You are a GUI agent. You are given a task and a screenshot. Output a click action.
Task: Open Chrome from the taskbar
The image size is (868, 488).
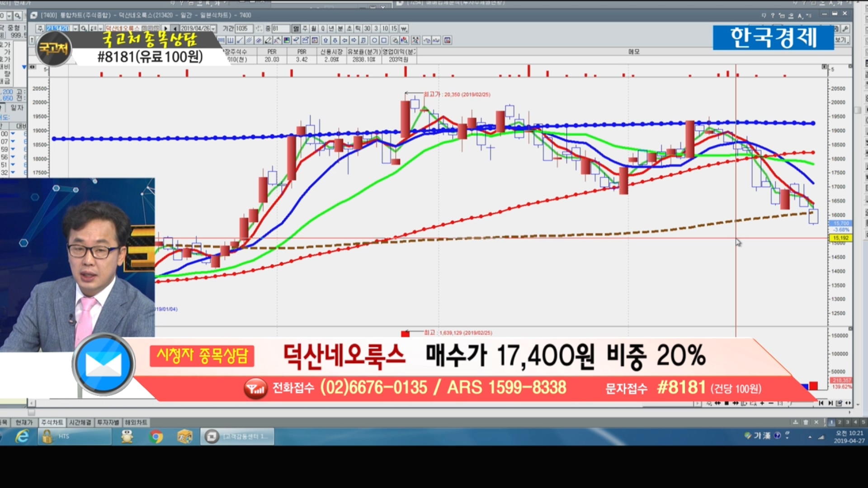point(156,436)
